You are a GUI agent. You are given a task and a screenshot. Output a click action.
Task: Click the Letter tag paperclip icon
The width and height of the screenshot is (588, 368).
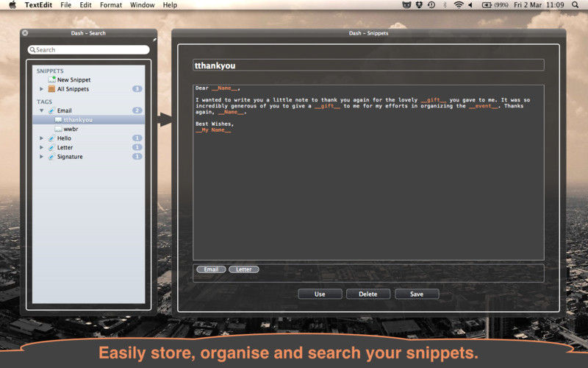click(x=51, y=148)
